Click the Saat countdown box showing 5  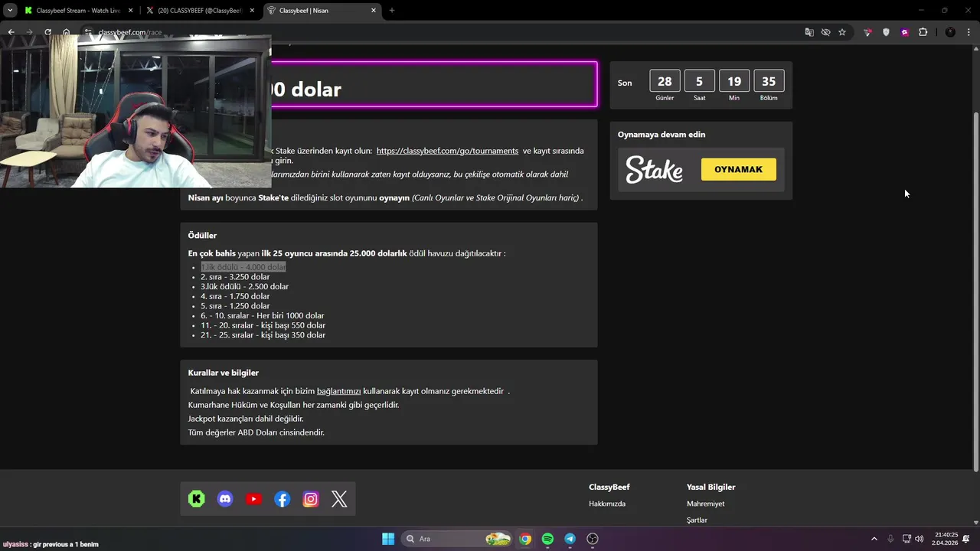(x=699, y=81)
